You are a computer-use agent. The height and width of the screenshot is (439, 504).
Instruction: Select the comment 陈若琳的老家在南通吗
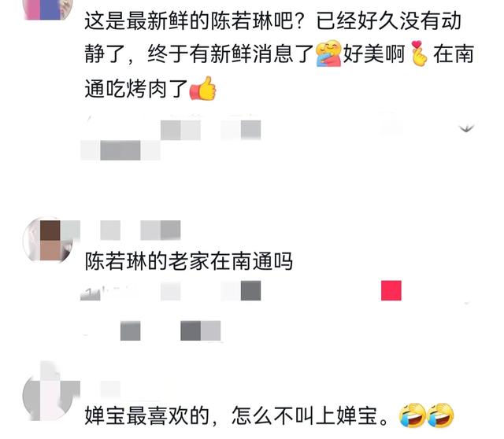(x=189, y=261)
